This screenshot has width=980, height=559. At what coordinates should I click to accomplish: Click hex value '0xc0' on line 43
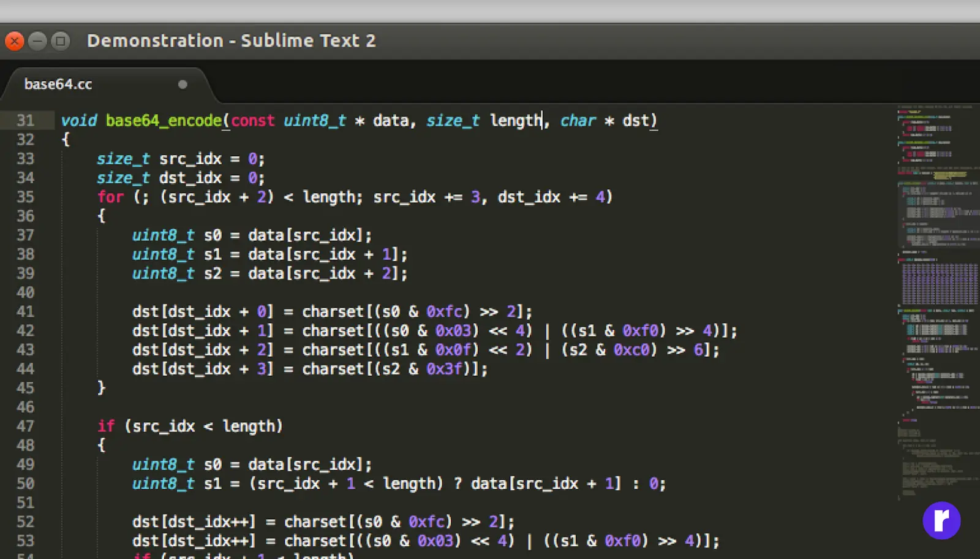tap(631, 349)
